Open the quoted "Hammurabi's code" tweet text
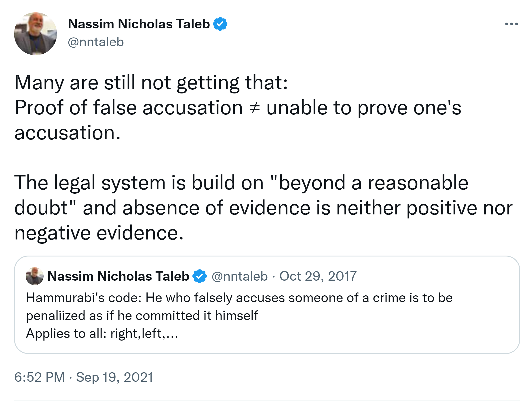Image resolution: width=532 pixels, height=413 pixels. [239, 298]
